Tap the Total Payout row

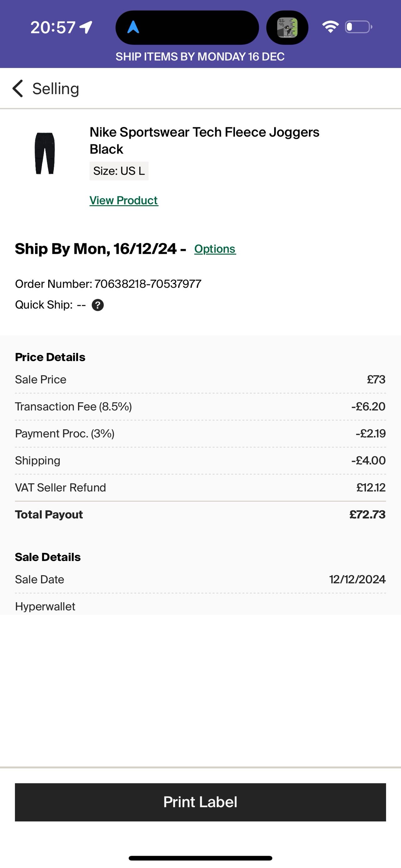(x=200, y=514)
